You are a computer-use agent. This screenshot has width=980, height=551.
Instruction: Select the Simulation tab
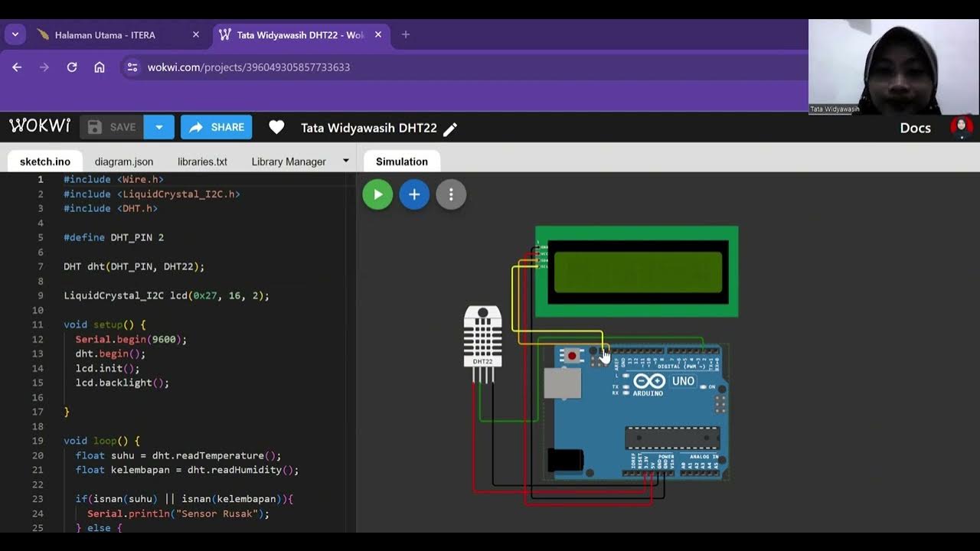[x=402, y=161]
